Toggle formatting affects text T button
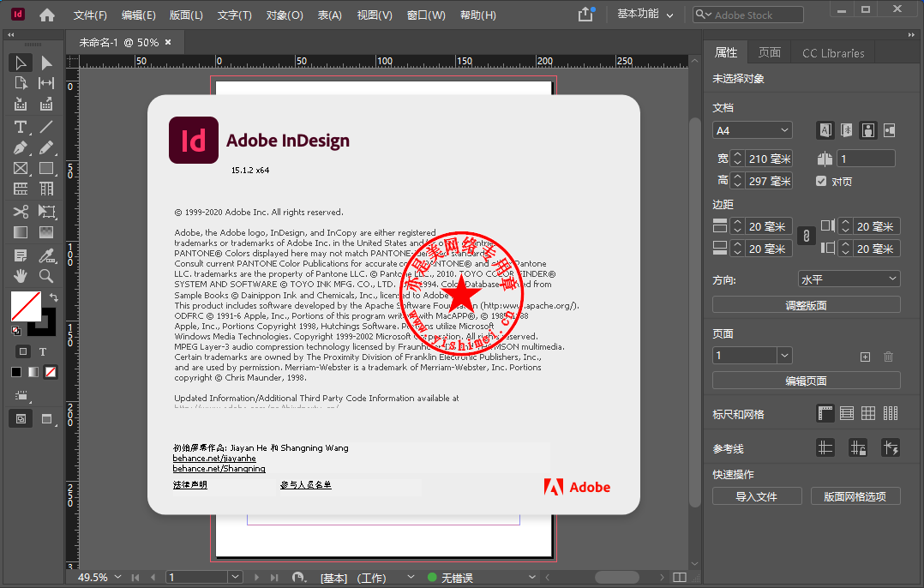 point(43,351)
